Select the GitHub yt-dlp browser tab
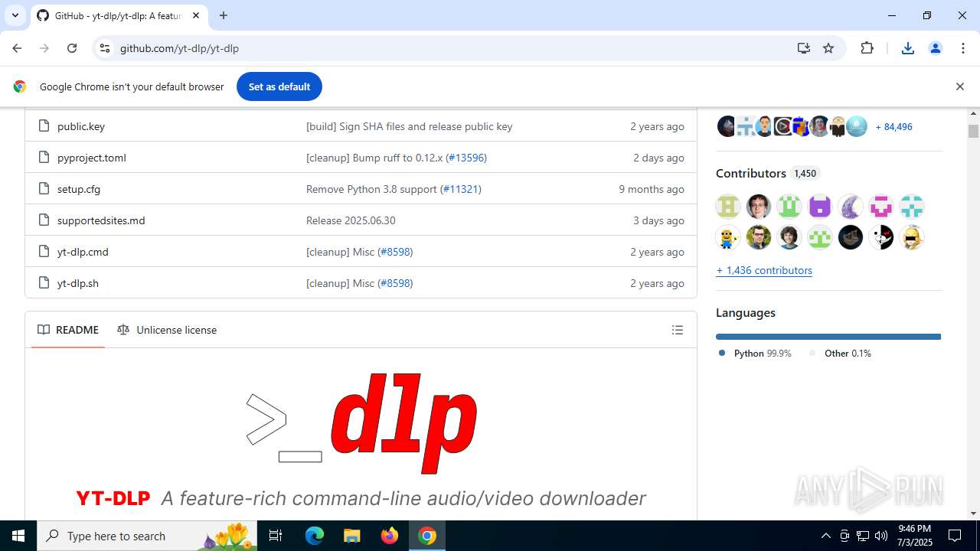Image resolution: width=980 pixels, height=551 pixels. [x=119, y=15]
